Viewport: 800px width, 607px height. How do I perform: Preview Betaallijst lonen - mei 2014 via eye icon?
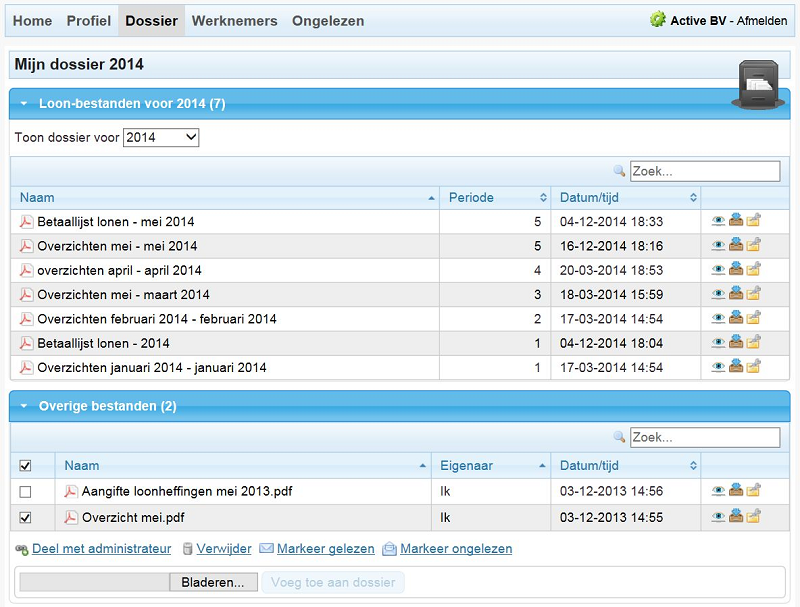[720, 221]
